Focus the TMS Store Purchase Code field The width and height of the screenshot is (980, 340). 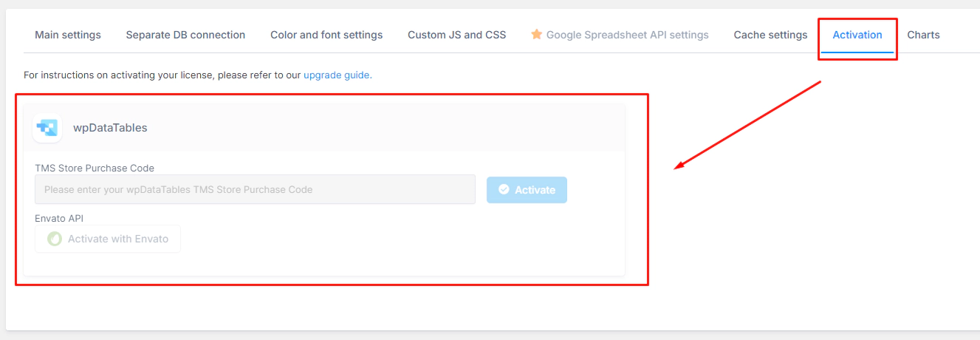click(x=255, y=189)
